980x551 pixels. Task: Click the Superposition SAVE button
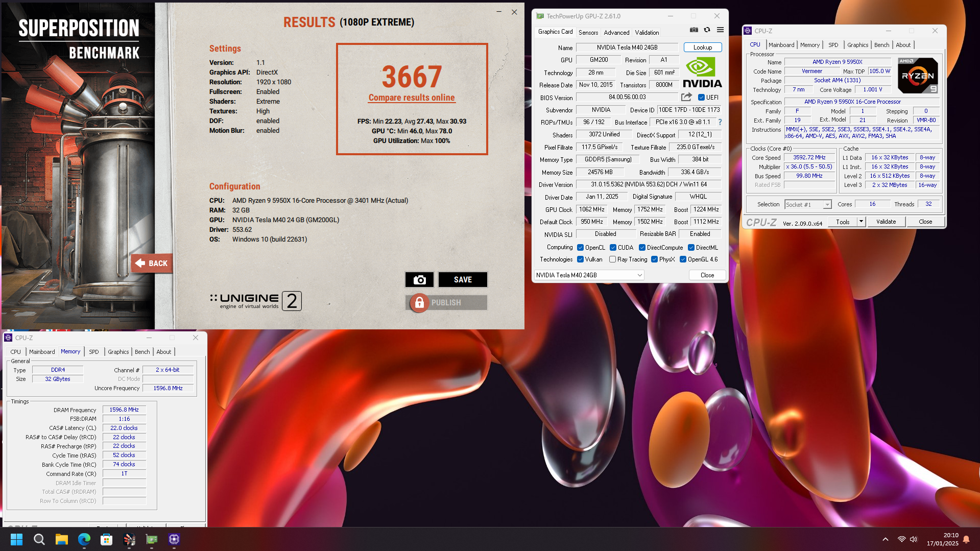[463, 280]
